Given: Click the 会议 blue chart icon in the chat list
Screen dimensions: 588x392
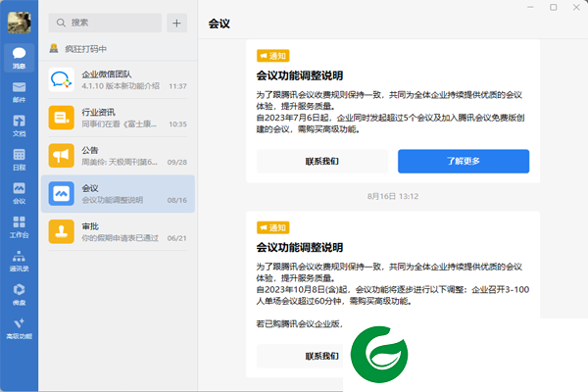Looking at the screenshot, I should (61, 194).
